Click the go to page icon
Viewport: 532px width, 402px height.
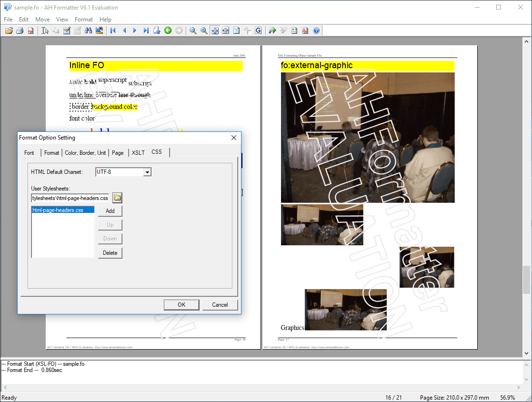157,30
